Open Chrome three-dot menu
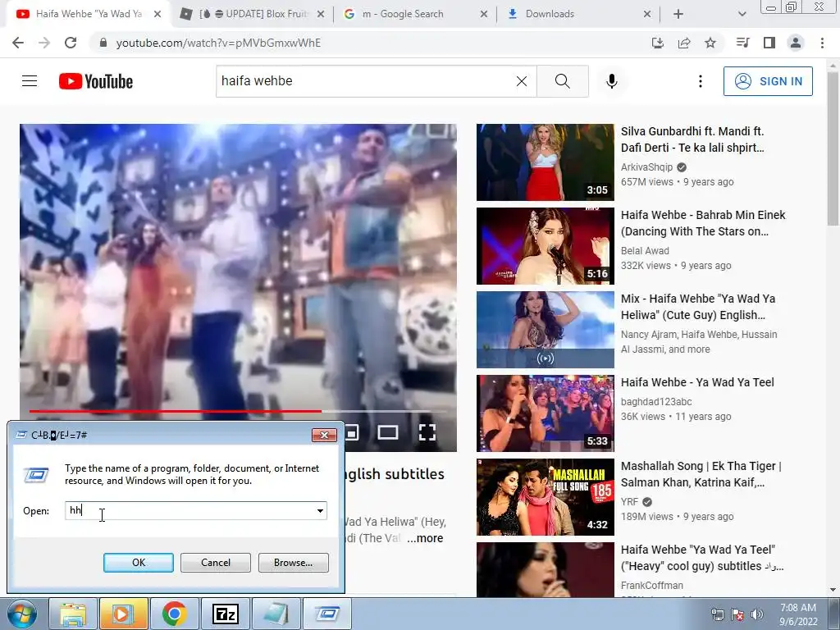 point(822,43)
